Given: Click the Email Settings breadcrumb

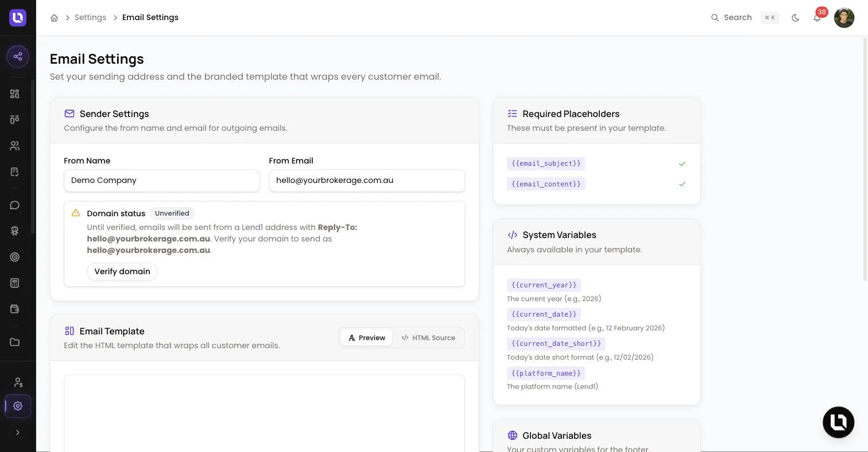Looking at the screenshot, I should pyautogui.click(x=150, y=18).
